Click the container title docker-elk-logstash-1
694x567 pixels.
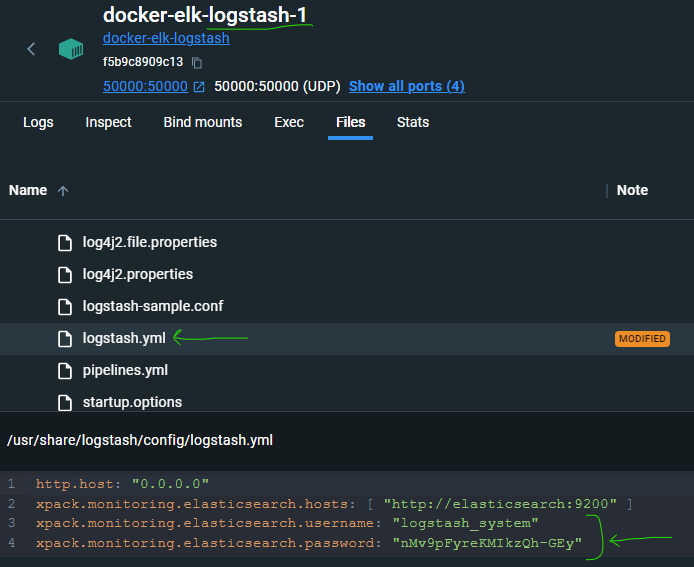click(204, 15)
